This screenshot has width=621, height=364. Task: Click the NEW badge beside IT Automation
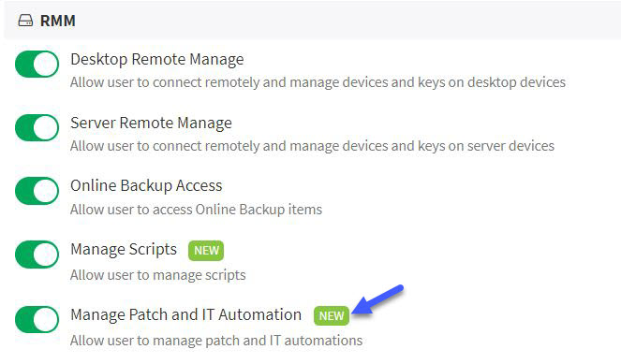[x=332, y=315]
